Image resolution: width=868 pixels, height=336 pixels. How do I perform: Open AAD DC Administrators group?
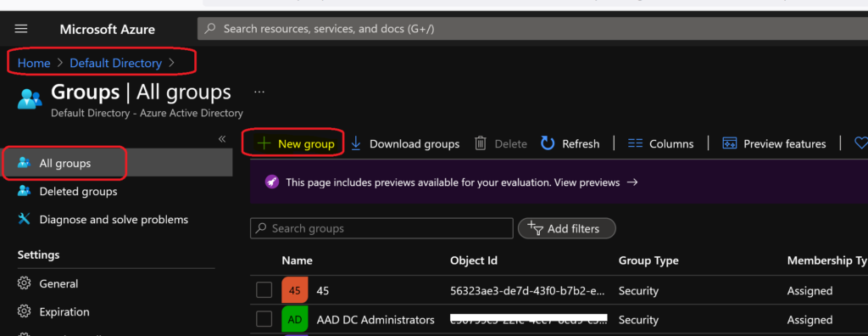(376, 320)
